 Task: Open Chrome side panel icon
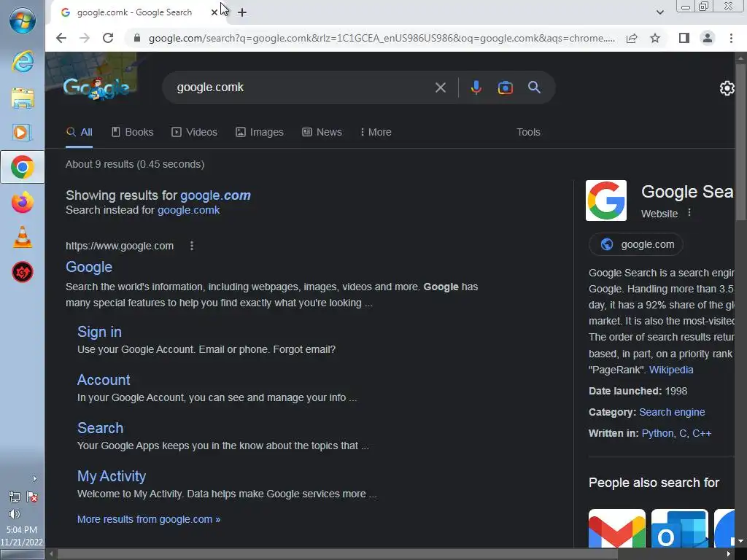coord(684,38)
